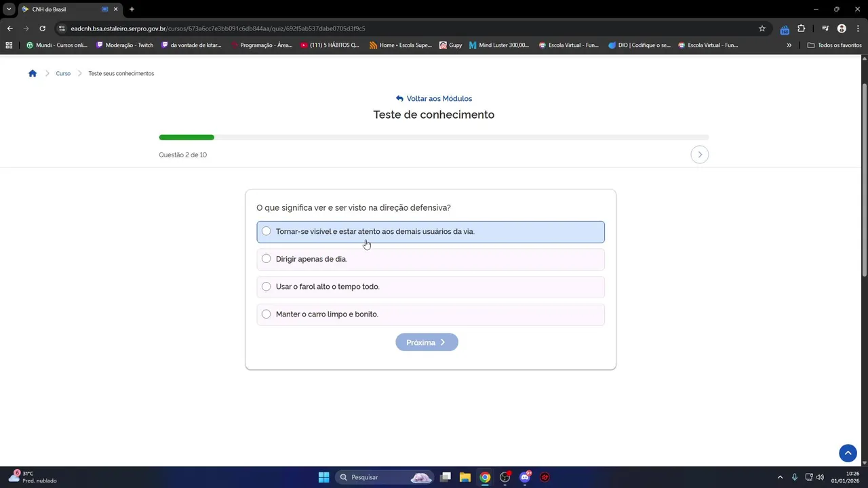Open the network icon in system tray
This screenshot has width=868, height=488.
click(808, 477)
